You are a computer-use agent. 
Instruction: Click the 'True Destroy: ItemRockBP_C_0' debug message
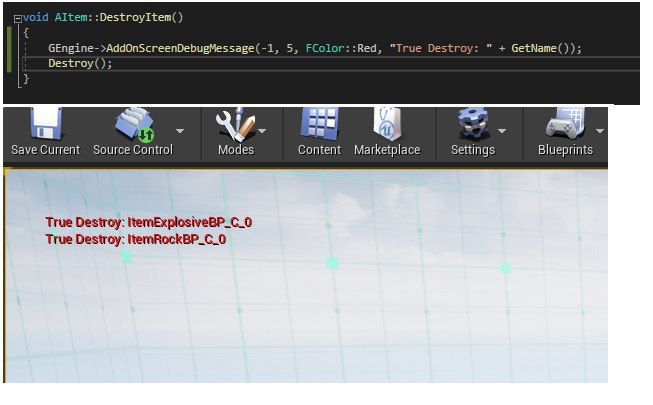[136, 239]
